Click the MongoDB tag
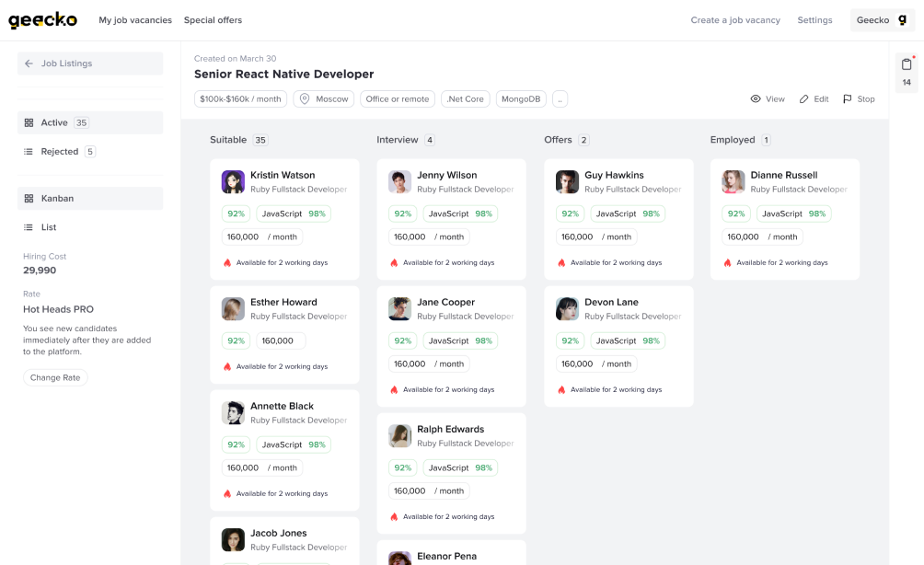Image resolution: width=924 pixels, height=565 pixels. click(521, 99)
